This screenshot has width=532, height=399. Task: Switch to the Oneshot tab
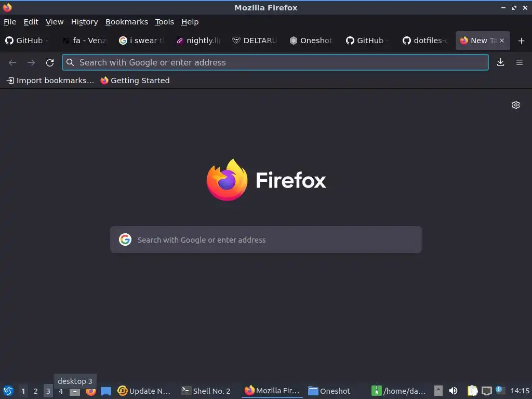(312, 41)
